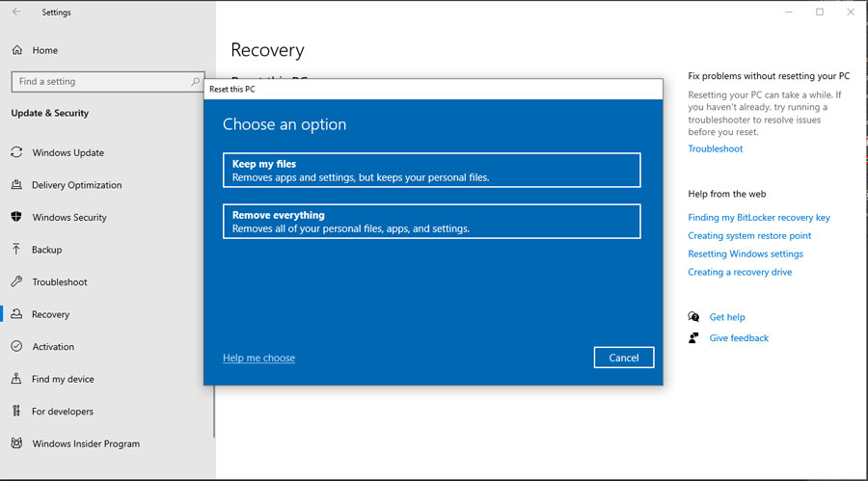868x481 pixels.
Task: Click the Find a setting search box
Action: tap(108, 81)
